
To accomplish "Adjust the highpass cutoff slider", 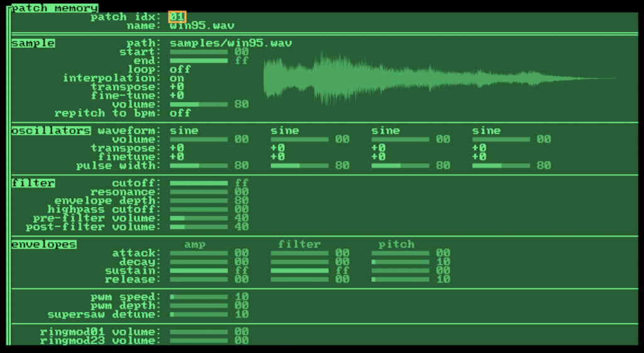I will [199, 209].
